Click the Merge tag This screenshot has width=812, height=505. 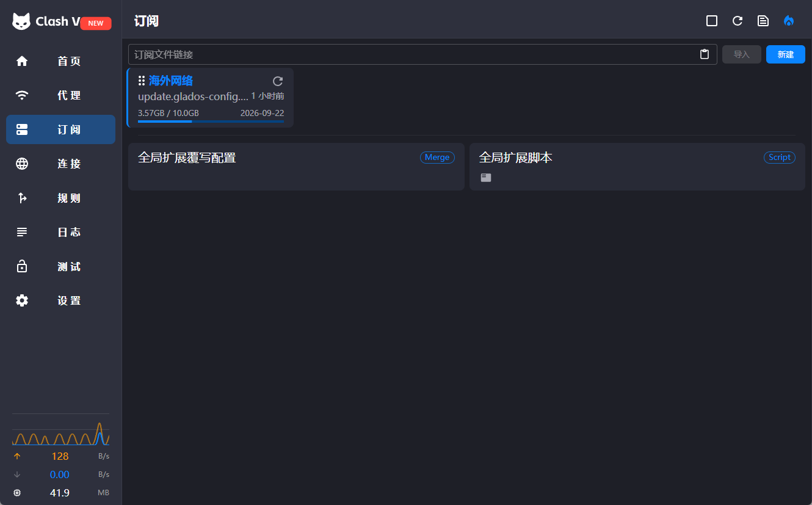click(x=437, y=158)
